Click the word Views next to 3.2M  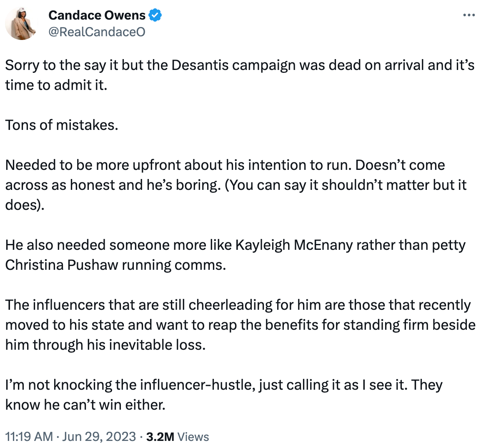(193, 436)
